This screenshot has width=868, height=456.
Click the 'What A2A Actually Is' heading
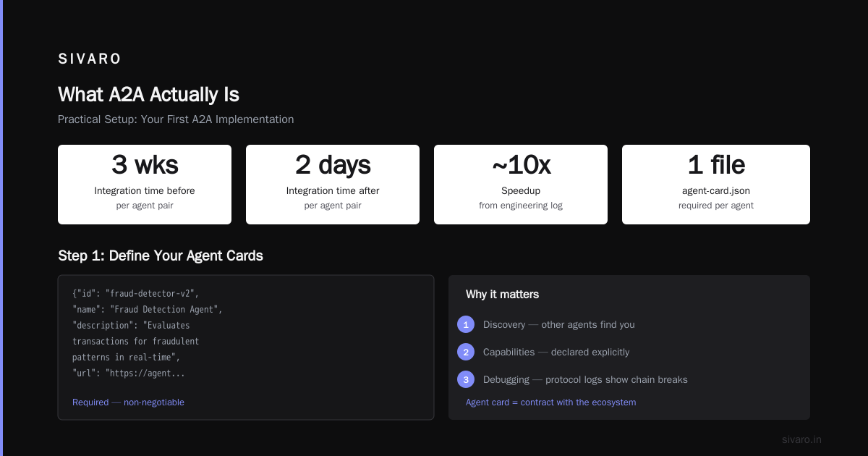click(148, 95)
